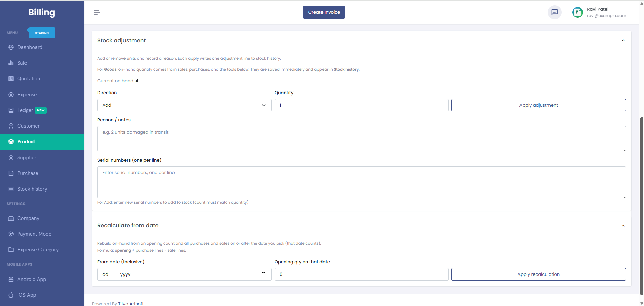Collapse the Recalculate from date section
This screenshot has height=306, width=644.
623,226
